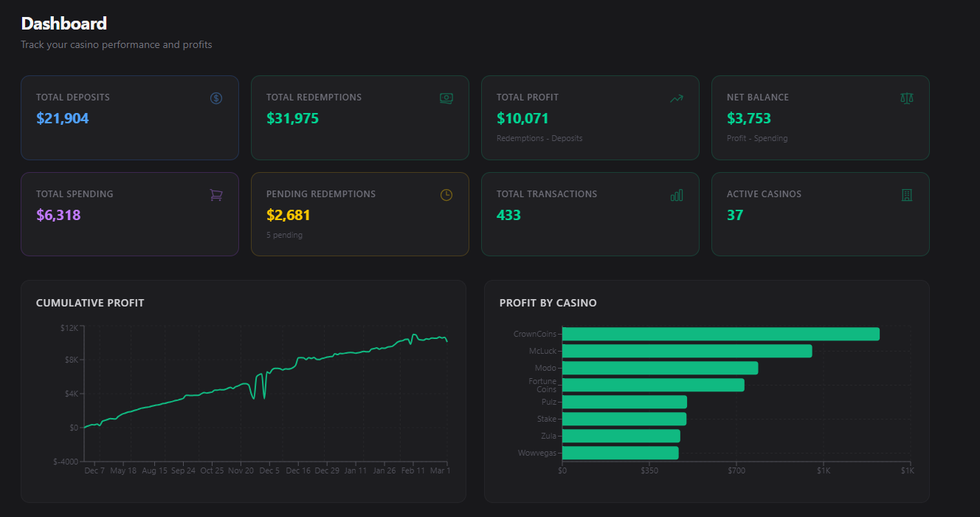Click the McLuck profit bar

(686, 350)
